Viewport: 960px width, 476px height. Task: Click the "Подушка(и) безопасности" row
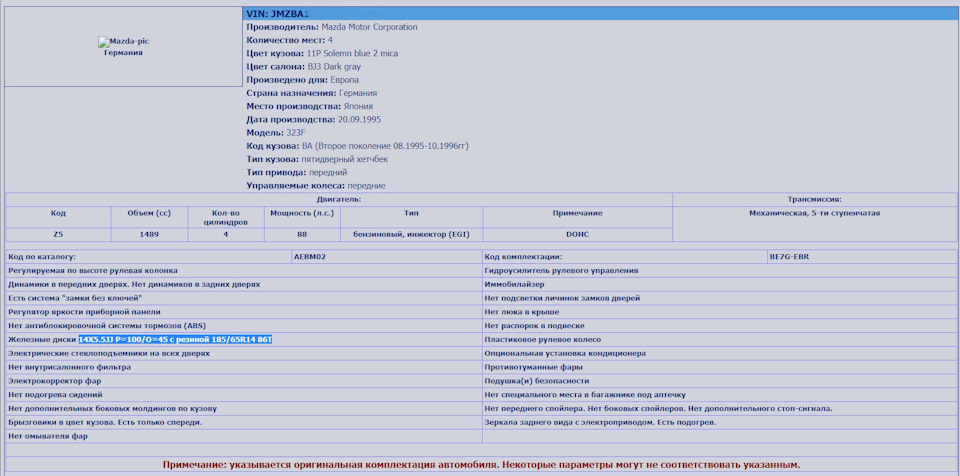(719, 381)
